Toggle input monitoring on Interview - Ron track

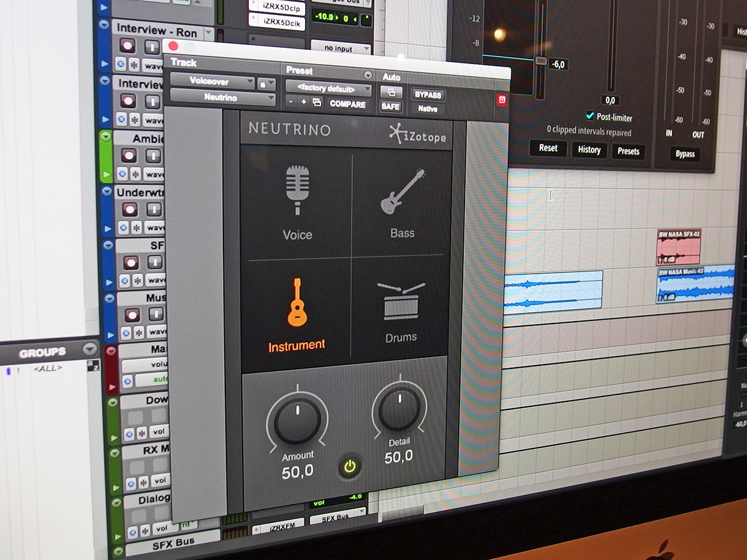[x=153, y=47]
